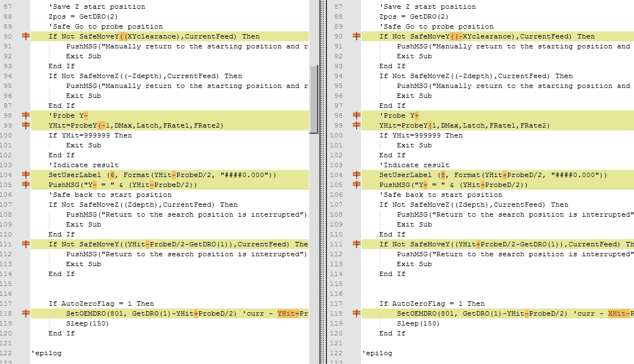
Task: Click "If YHit=999999 Then" in the left pane
Action: 90,135
